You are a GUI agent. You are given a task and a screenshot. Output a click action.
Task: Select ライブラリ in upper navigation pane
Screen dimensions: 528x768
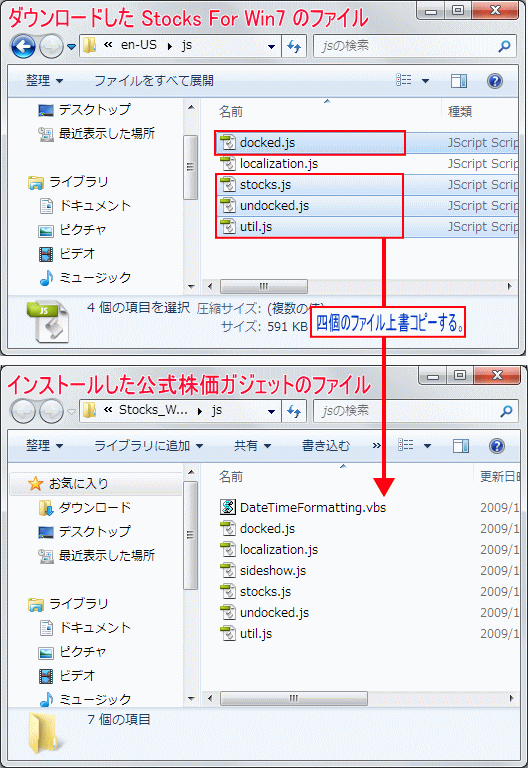point(68,182)
